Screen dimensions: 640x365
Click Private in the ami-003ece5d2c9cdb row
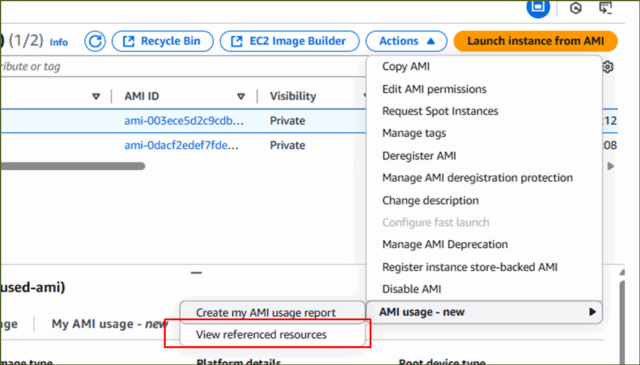pyautogui.click(x=287, y=121)
